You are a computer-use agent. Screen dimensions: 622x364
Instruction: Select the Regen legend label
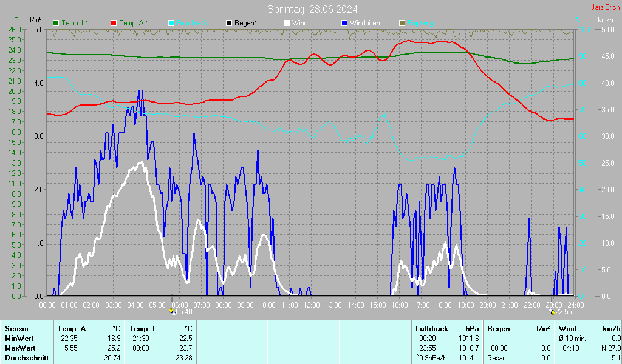(x=245, y=23)
